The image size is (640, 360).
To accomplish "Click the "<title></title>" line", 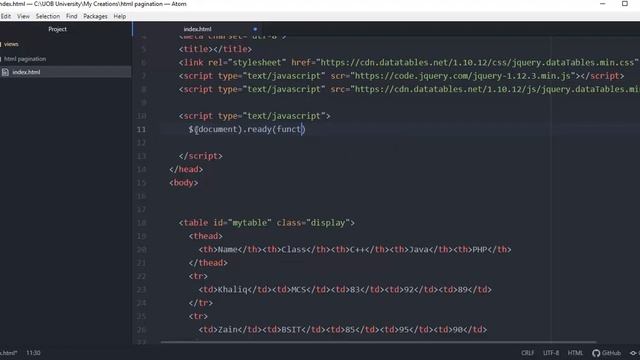I will click(x=216, y=49).
